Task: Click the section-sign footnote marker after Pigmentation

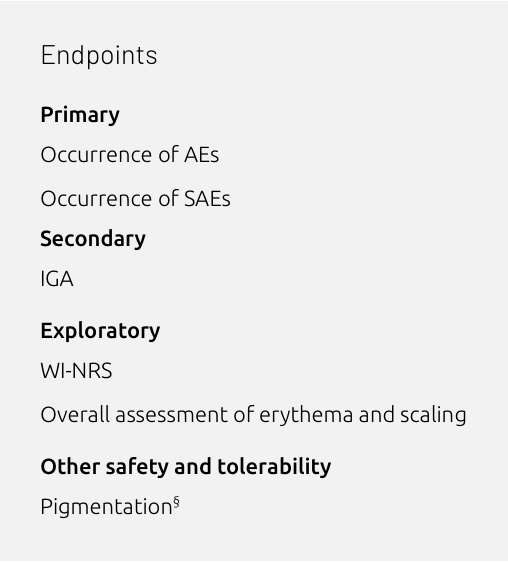Action: [x=176, y=502]
